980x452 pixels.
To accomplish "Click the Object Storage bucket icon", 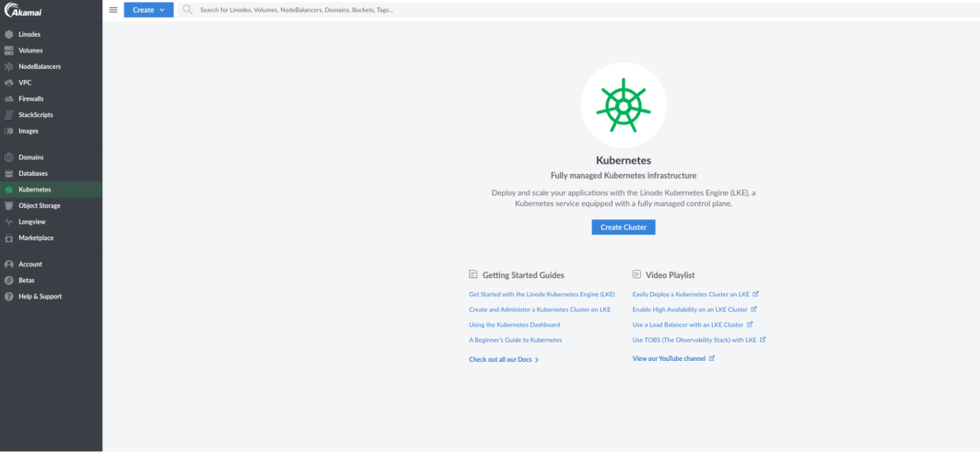I will pyautogui.click(x=9, y=205).
